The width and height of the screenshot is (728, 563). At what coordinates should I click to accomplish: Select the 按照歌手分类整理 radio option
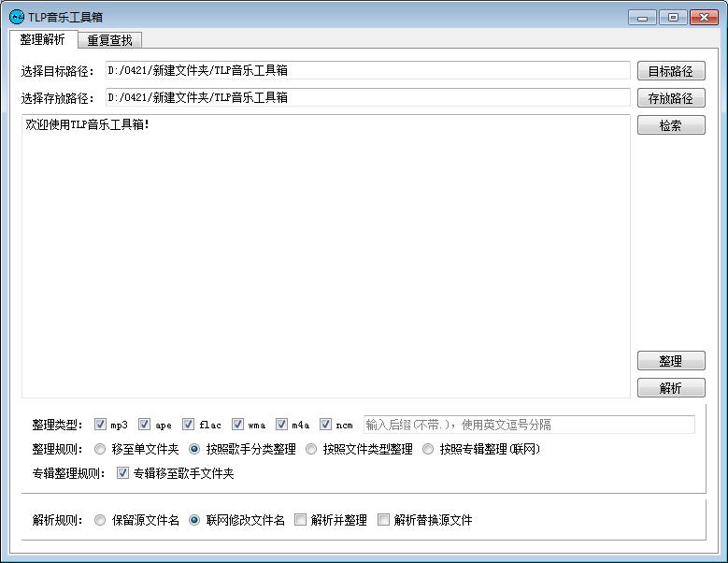tap(194, 449)
